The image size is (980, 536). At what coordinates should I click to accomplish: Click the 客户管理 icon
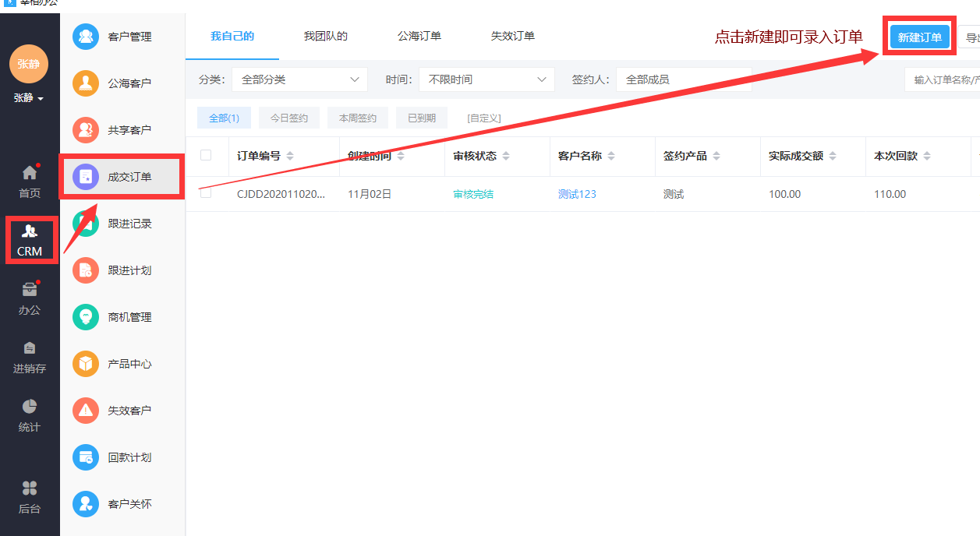click(x=86, y=37)
